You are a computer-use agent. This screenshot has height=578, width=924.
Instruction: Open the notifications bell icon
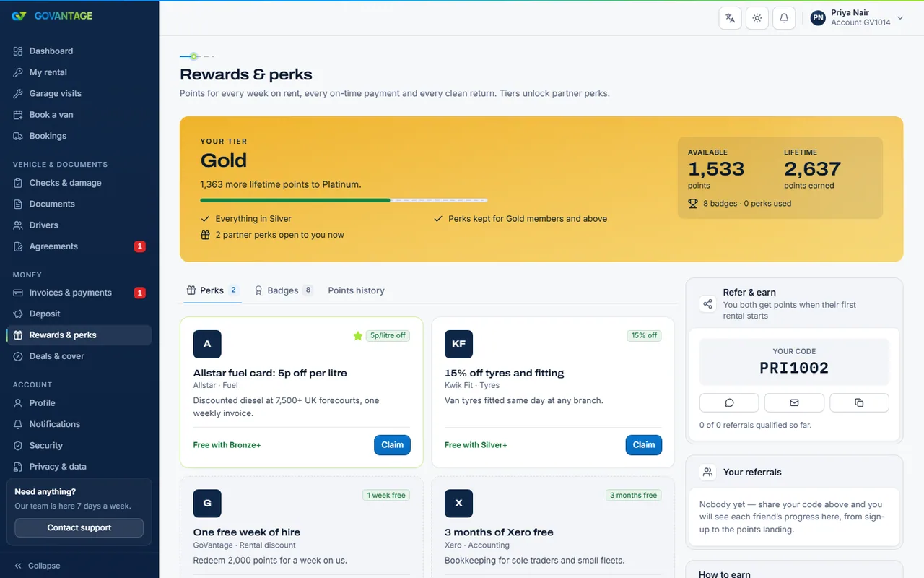(784, 18)
